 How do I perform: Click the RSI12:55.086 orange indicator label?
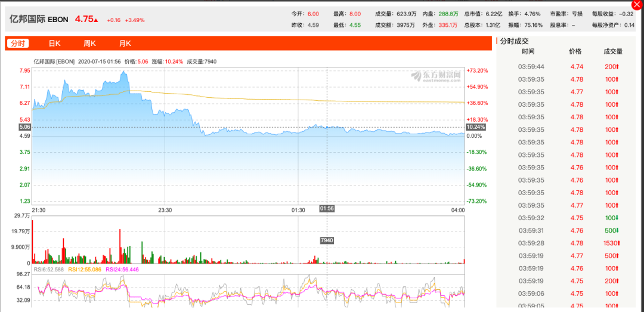click(84, 269)
